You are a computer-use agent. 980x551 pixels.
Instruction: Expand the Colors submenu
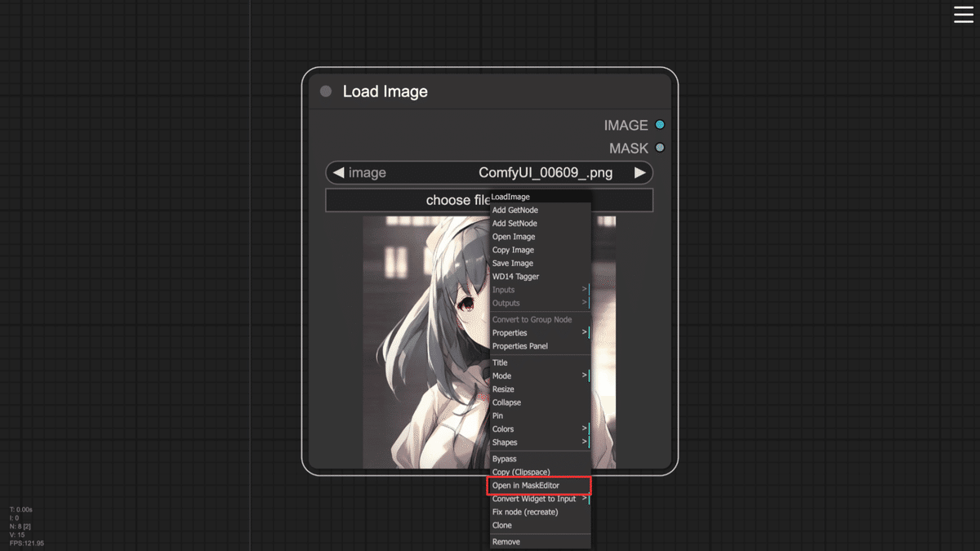coord(540,429)
